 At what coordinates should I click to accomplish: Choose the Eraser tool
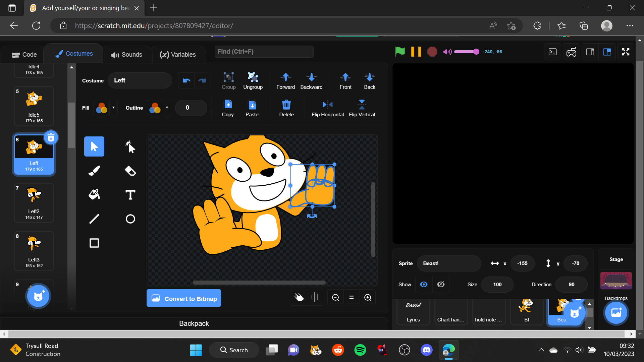point(130,171)
